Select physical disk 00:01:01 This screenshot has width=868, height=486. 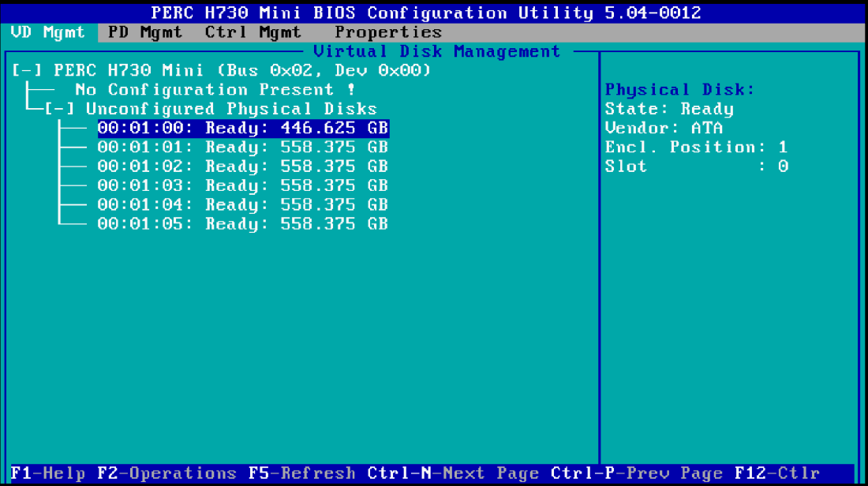(x=242, y=148)
